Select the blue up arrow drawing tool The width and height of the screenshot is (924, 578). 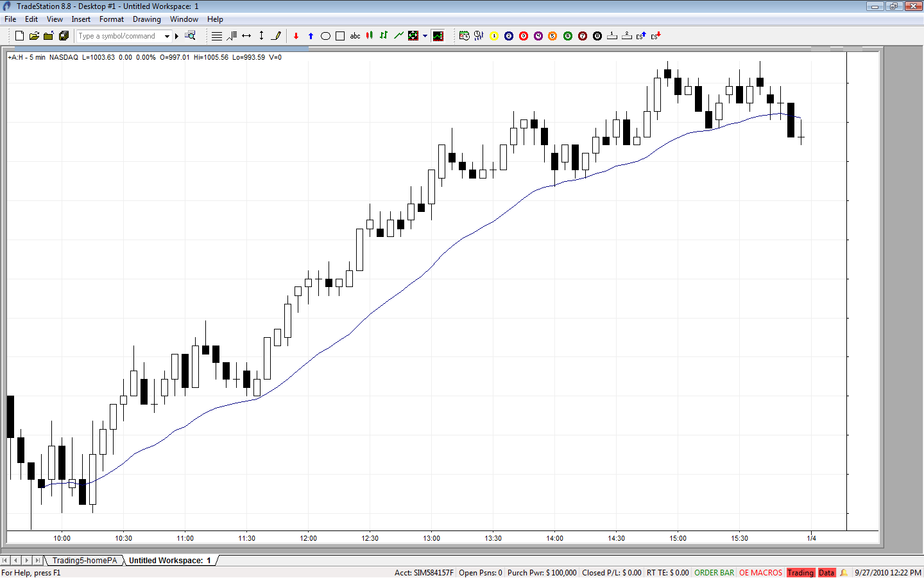[x=311, y=36]
